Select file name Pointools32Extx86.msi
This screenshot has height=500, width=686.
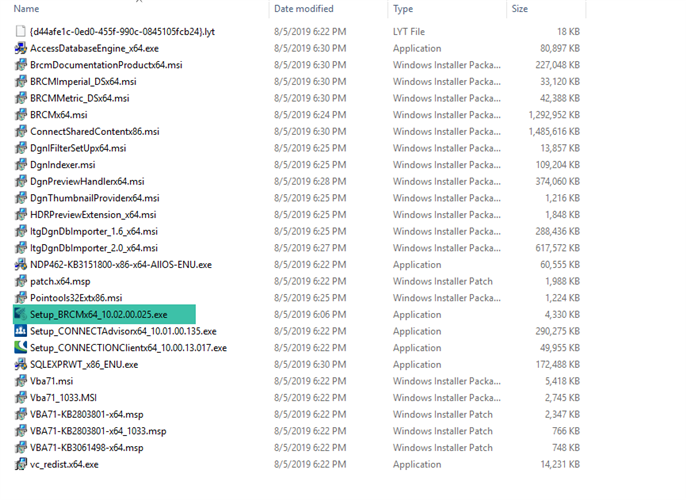[76, 297]
